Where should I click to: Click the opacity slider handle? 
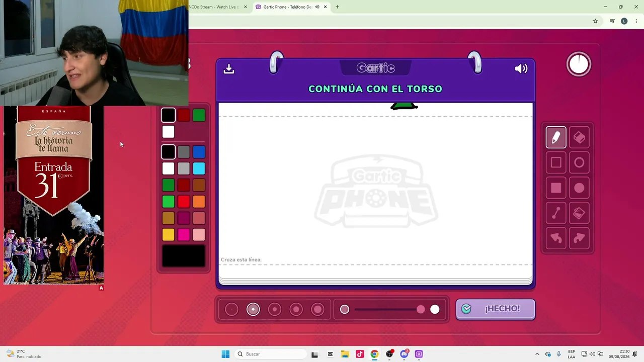tap(421, 309)
